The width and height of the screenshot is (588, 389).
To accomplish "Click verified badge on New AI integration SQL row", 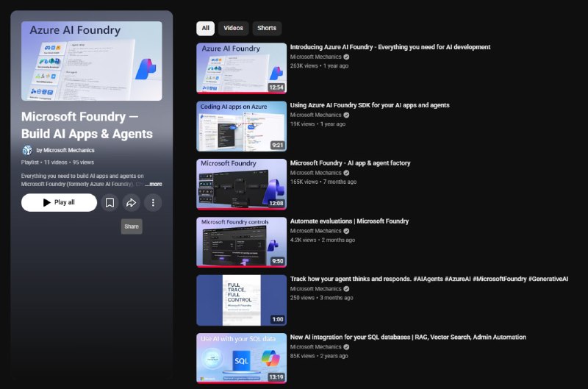I will (346, 347).
